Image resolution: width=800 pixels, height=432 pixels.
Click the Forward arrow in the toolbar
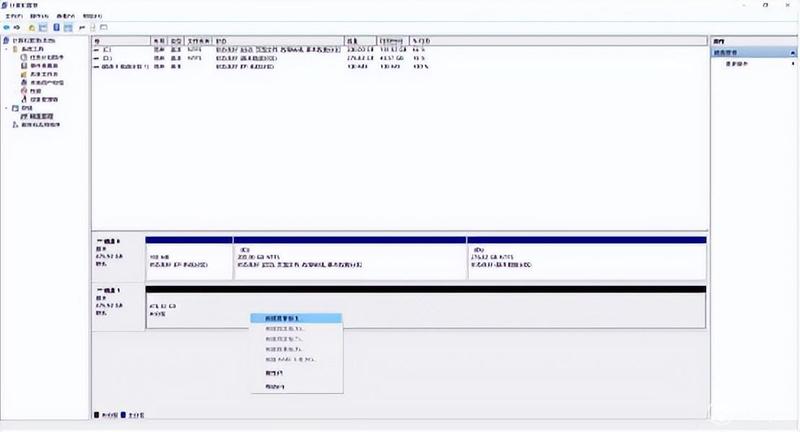17,28
